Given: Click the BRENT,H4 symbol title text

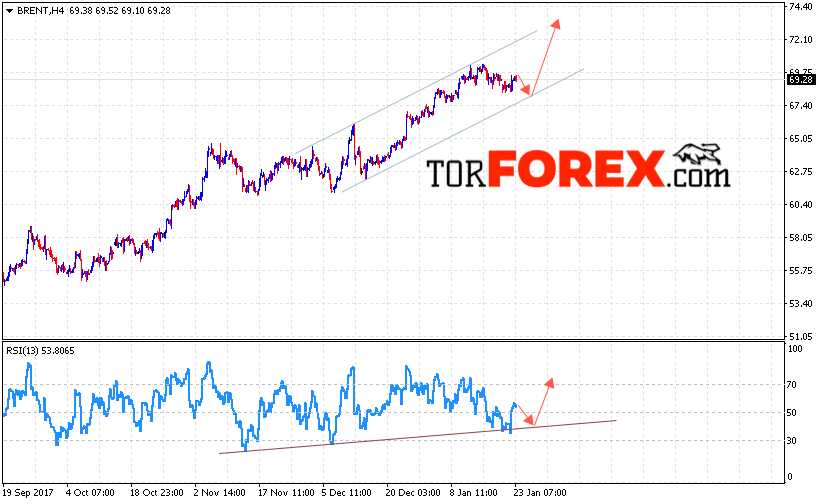Looking at the screenshot, I should [40, 11].
